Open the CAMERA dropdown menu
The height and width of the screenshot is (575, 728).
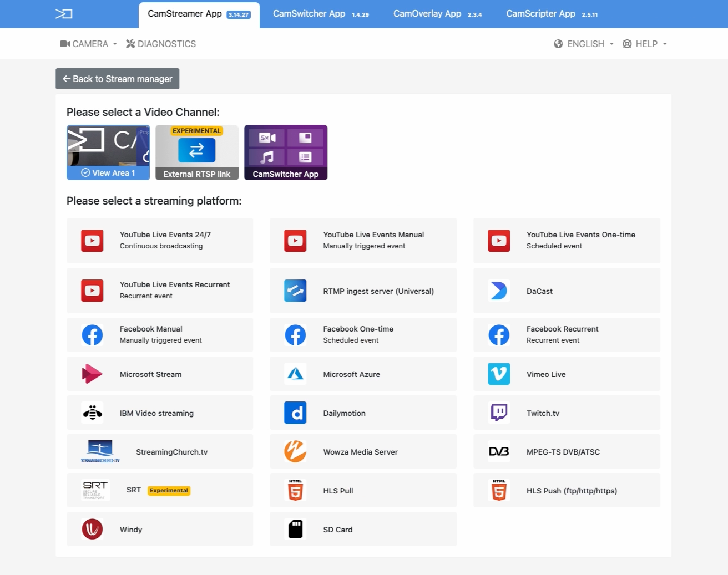89,44
